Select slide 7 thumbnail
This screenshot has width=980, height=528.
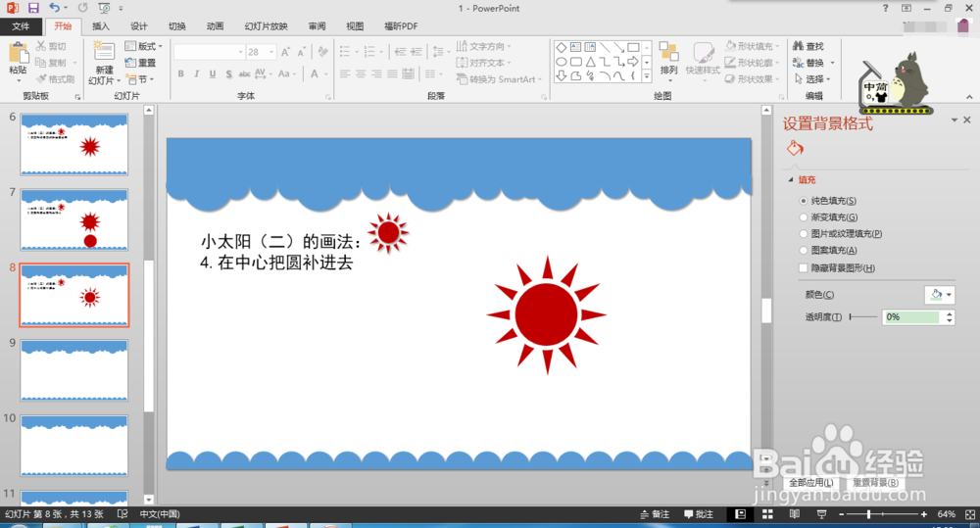pos(73,220)
